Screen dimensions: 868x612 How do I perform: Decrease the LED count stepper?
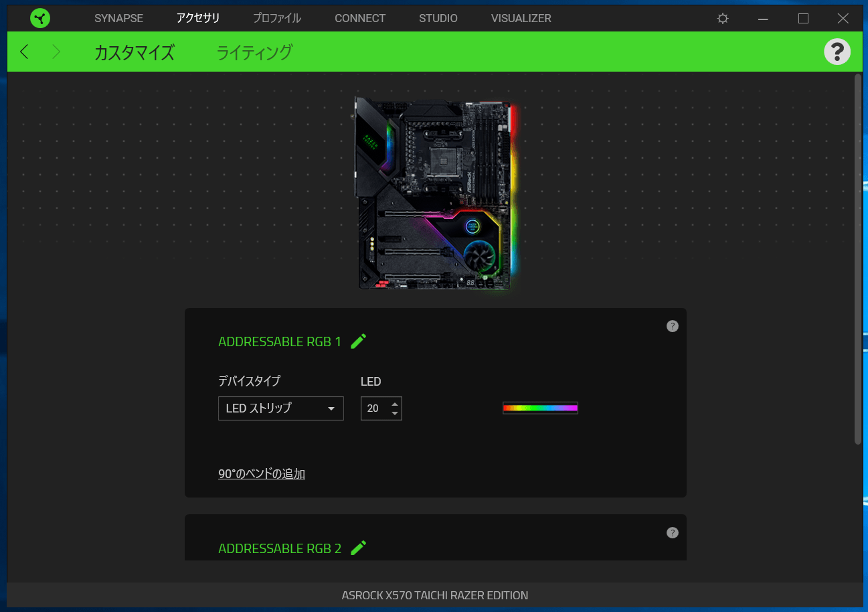tap(395, 414)
